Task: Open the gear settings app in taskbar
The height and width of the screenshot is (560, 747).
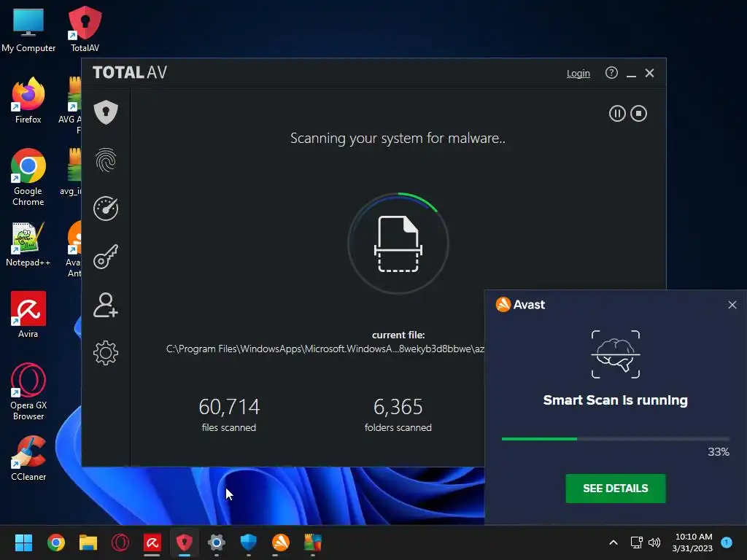Action: (216, 542)
